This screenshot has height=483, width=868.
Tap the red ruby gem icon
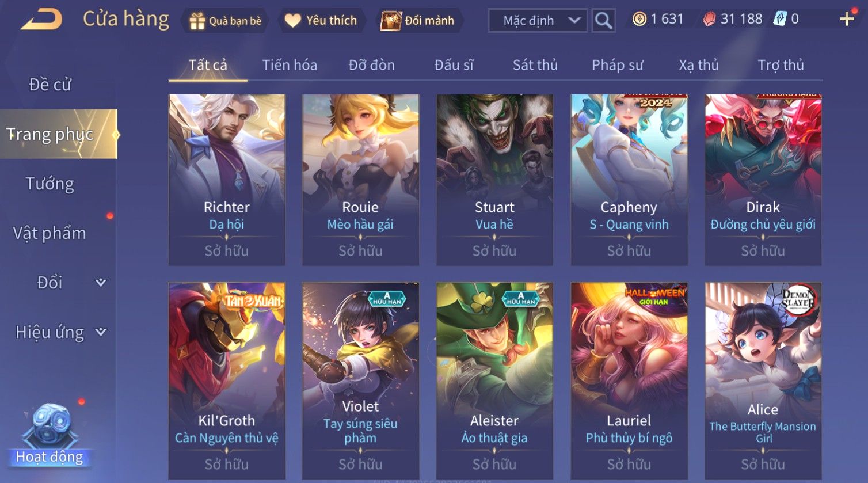point(709,20)
